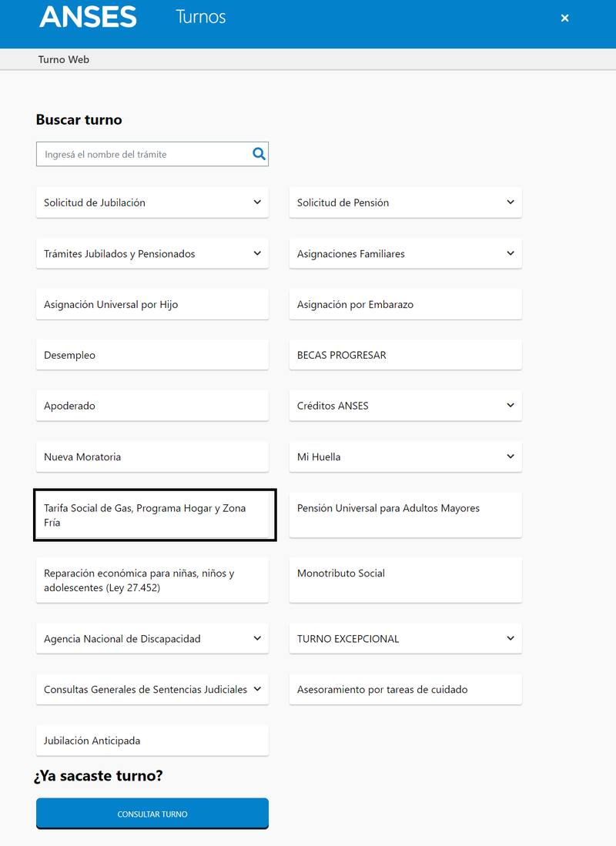
Task: Expand Agencia Nacional de Discapacidad
Action: (257, 638)
